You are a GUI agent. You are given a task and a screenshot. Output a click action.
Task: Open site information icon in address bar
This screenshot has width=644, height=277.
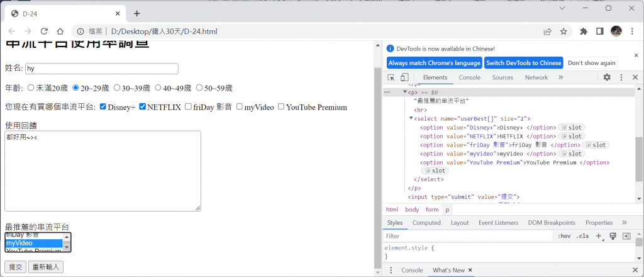coord(81,31)
